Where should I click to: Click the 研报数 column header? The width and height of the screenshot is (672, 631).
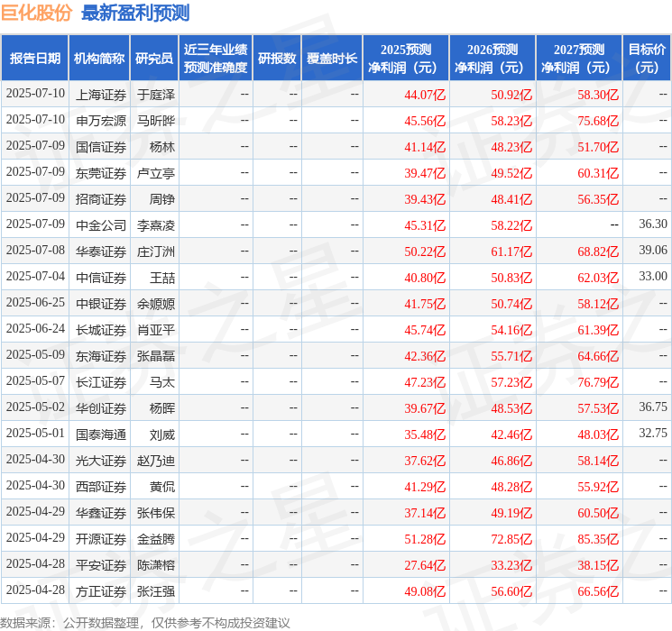[277, 59]
